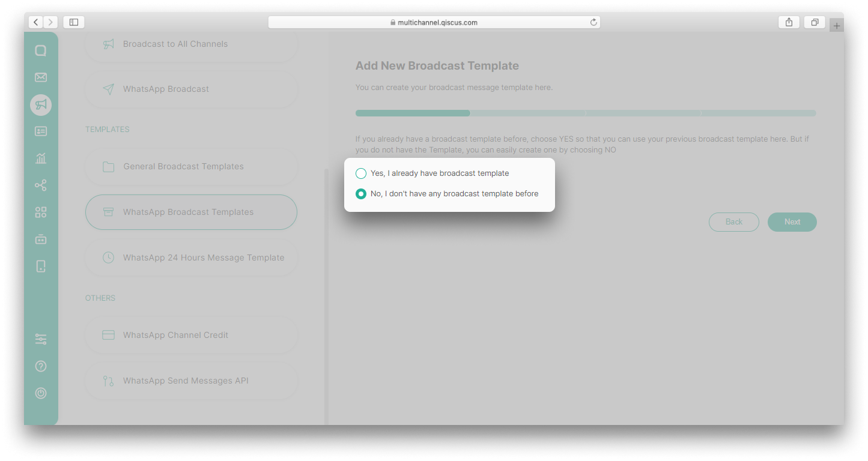Click the OTHERS section label
868x461 pixels.
100,298
